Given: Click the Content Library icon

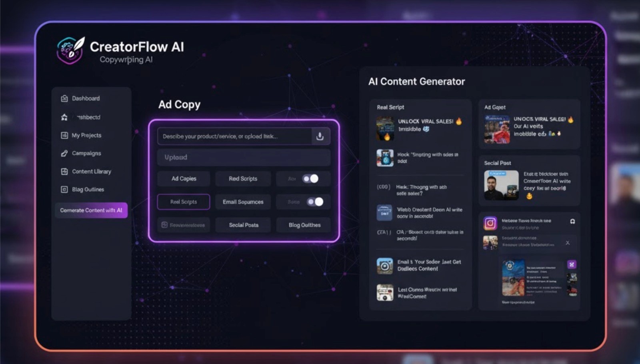Looking at the screenshot, I should 64,171.
